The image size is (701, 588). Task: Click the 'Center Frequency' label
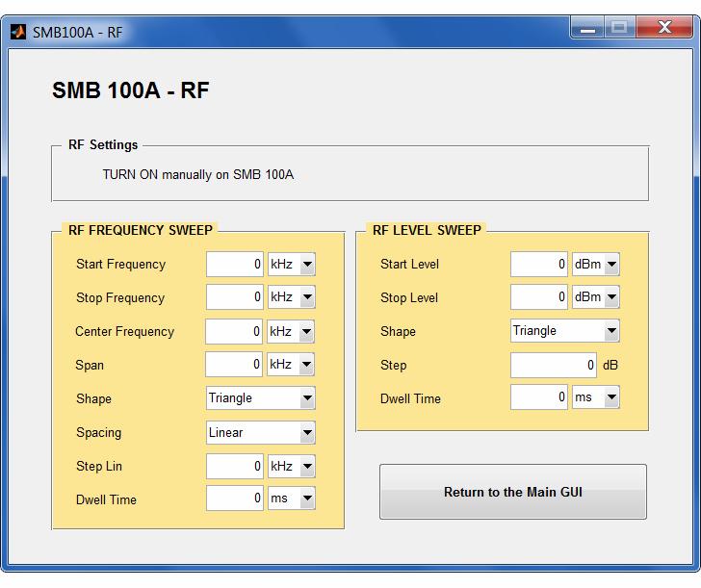coord(125,331)
